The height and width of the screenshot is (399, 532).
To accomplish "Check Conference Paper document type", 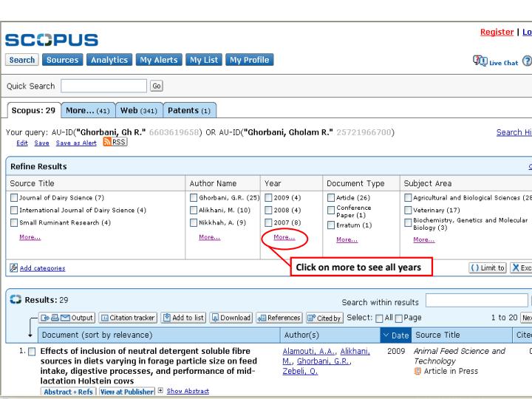I will pos(331,211).
